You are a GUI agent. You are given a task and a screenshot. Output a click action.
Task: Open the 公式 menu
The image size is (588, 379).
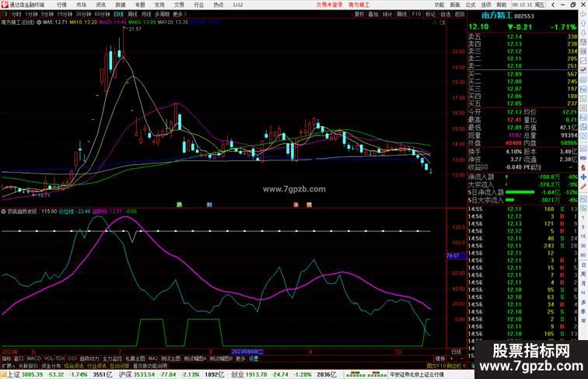[x=471, y=5]
